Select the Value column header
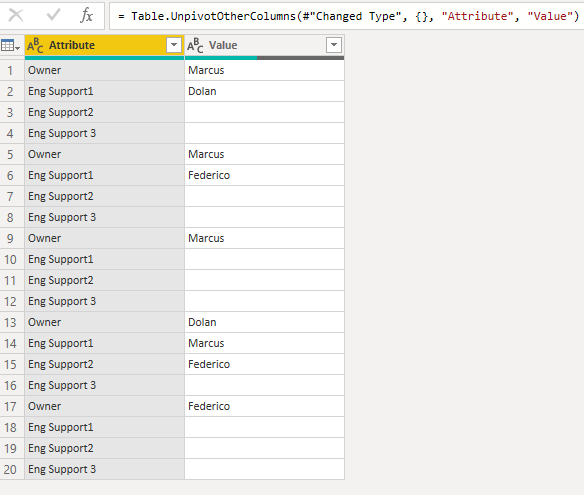This screenshot has width=584, height=495. [x=264, y=45]
